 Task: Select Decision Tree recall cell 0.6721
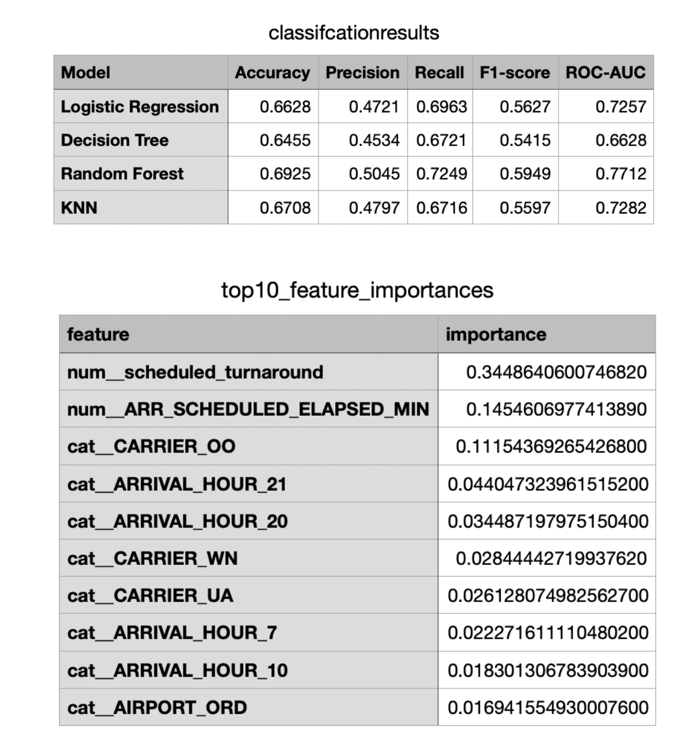click(x=441, y=141)
